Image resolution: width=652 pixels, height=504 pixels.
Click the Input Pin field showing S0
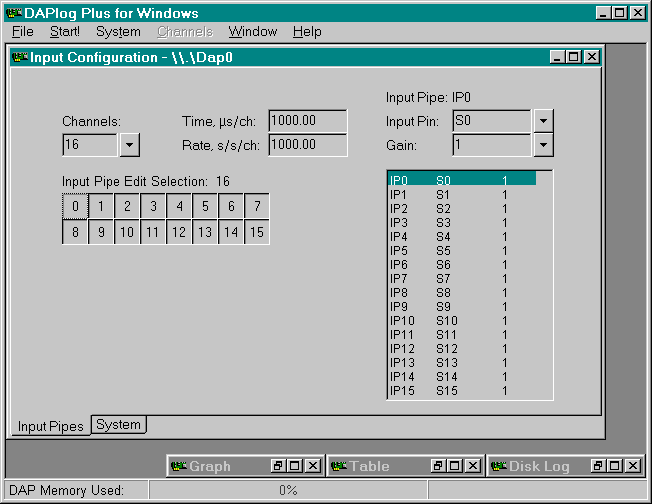pyautogui.click(x=492, y=121)
